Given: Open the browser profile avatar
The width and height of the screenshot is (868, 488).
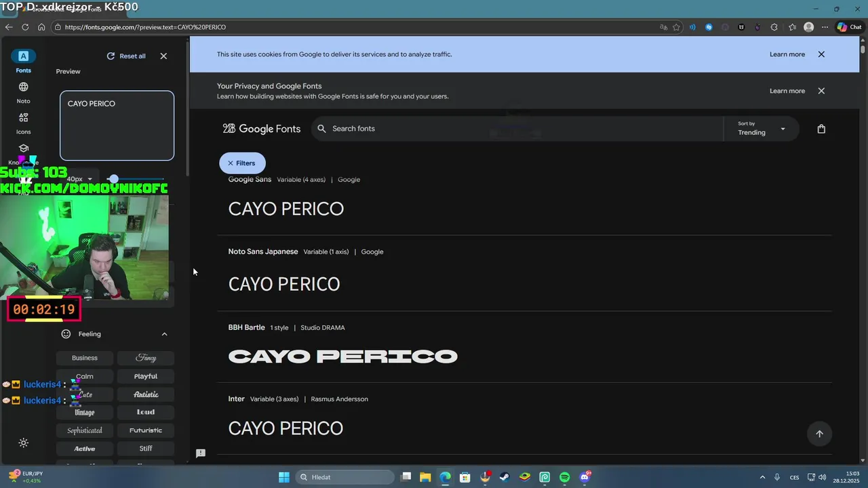Looking at the screenshot, I should [808, 27].
